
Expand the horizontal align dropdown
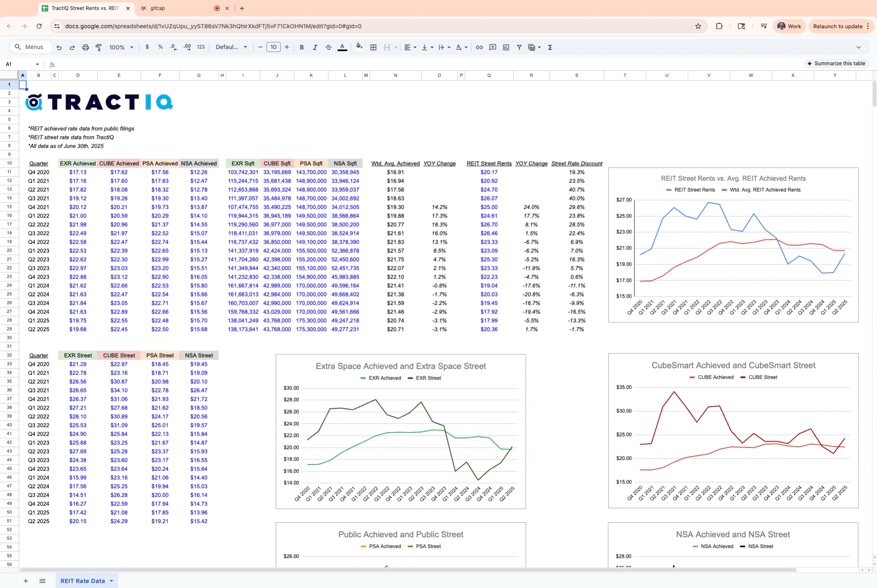[x=410, y=47]
